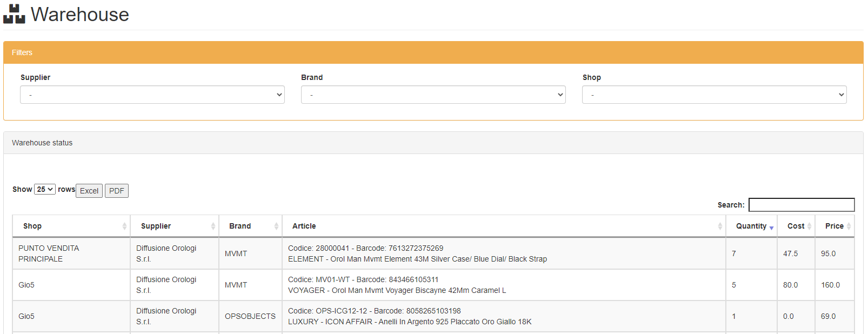Sort table by Cost column header
The image size is (868, 334).
tap(796, 226)
